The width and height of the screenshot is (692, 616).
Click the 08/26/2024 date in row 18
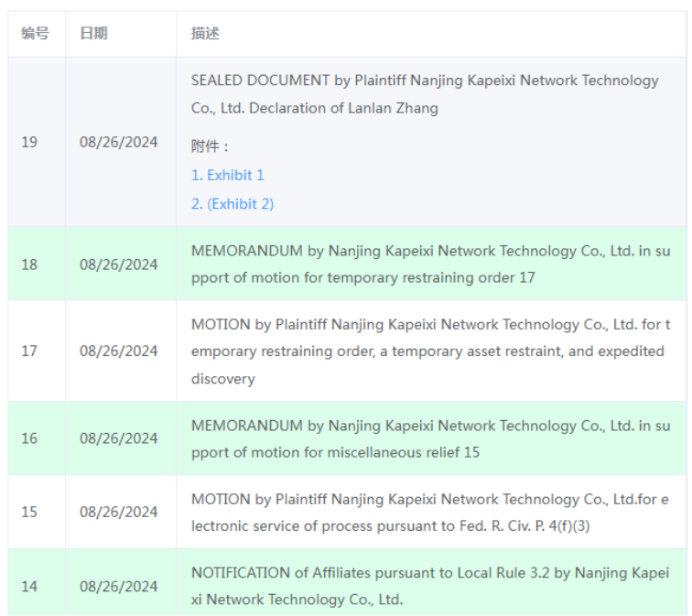click(x=118, y=265)
